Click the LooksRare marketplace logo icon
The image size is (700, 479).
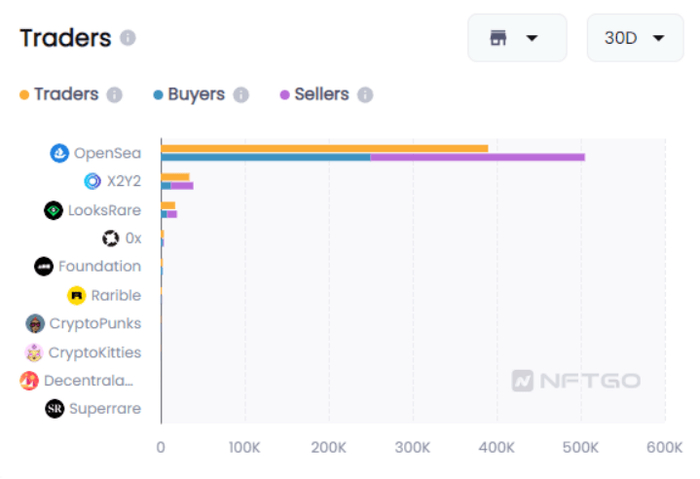pos(53,210)
